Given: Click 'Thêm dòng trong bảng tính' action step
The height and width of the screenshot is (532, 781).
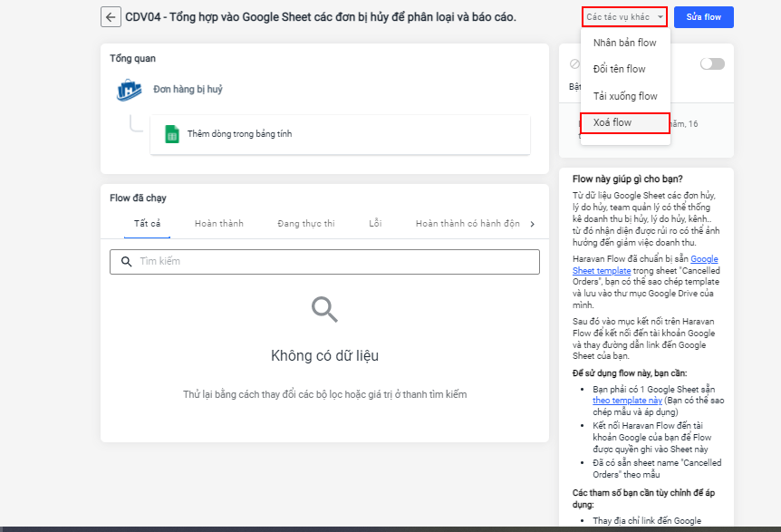Looking at the screenshot, I should coord(239,134).
